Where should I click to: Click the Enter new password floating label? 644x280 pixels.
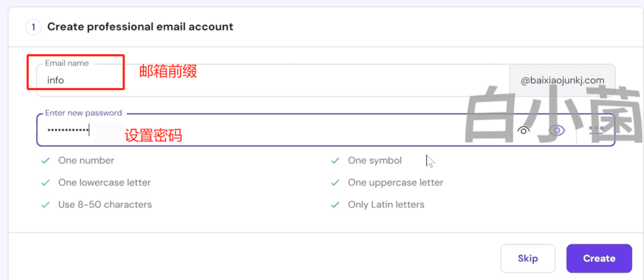click(x=84, y=113)
